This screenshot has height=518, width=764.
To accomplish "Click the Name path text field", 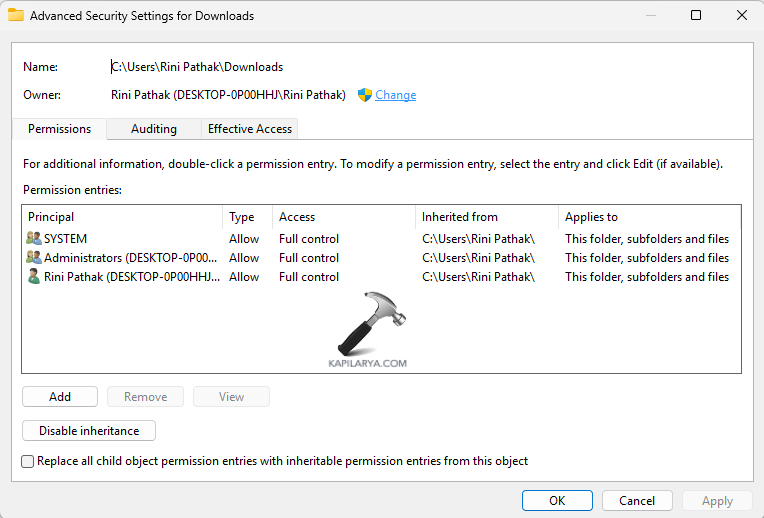I will [x=197, y=67].
